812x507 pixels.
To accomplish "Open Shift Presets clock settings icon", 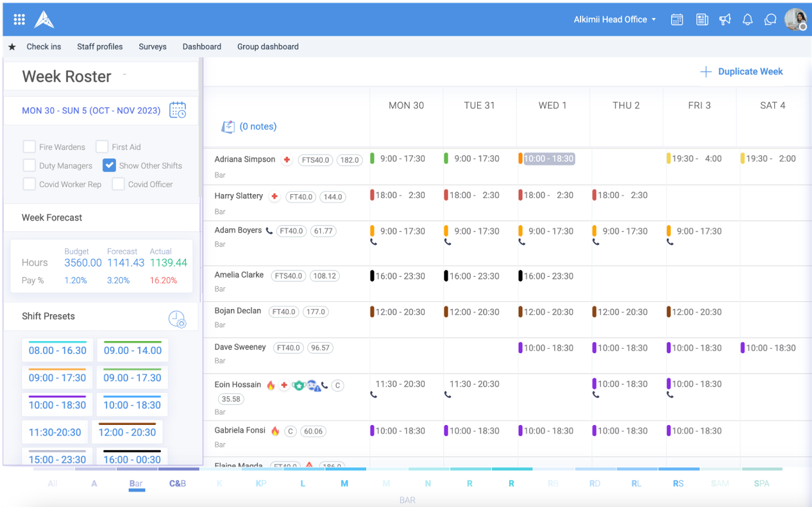I will tap(177, 319).
